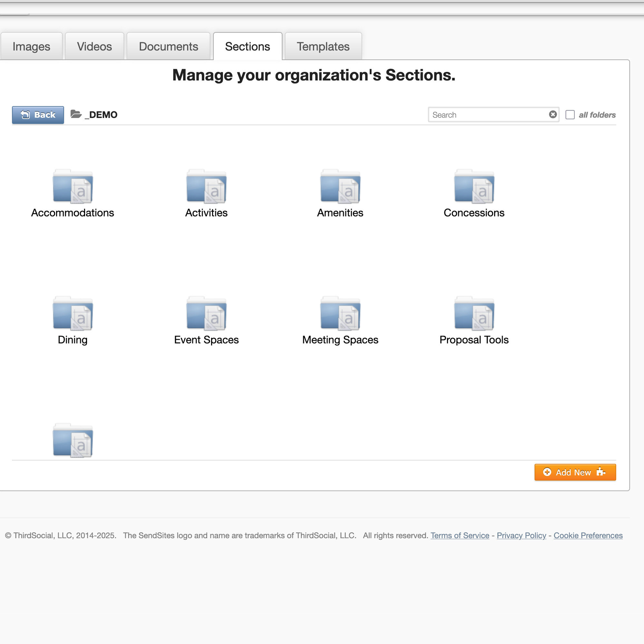Open the Terms of Service link
Screen dimensions: 644x644
coord(460,535)
